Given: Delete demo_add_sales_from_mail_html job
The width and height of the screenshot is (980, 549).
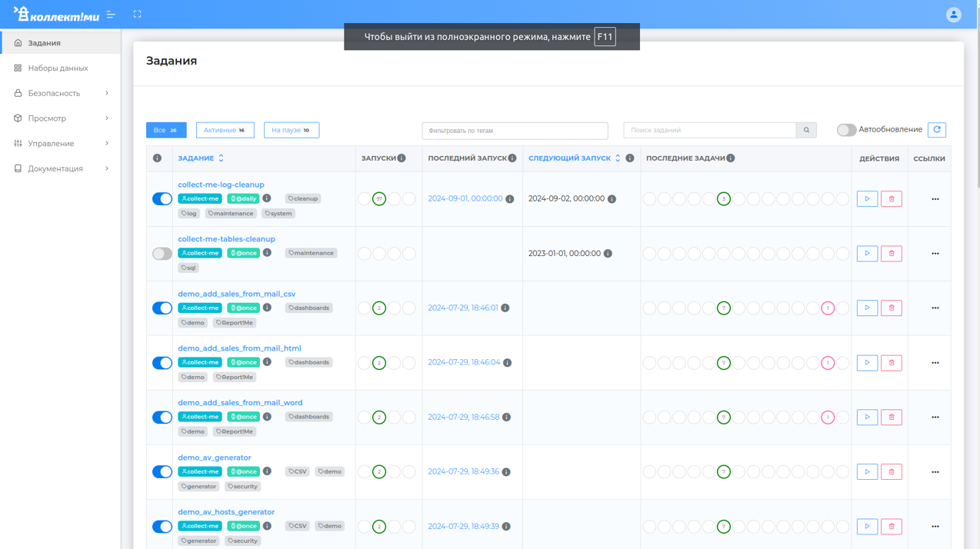Looking at the screenshot, I should (x=892, y=363).
